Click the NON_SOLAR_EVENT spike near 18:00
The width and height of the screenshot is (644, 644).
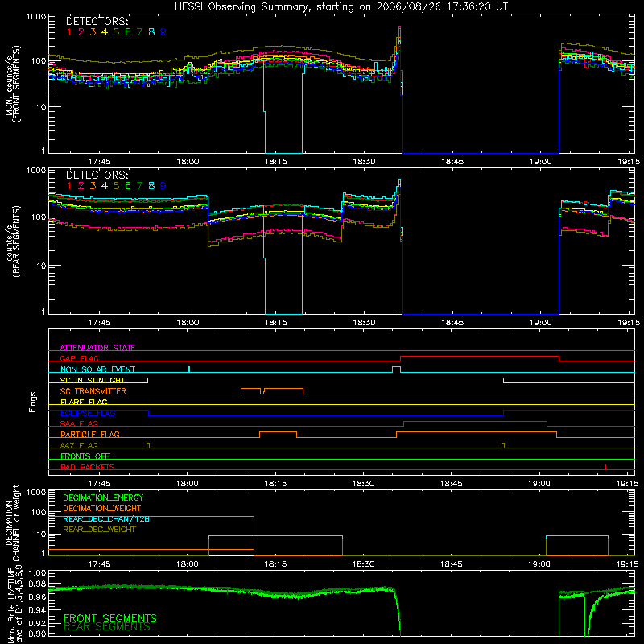189,369
